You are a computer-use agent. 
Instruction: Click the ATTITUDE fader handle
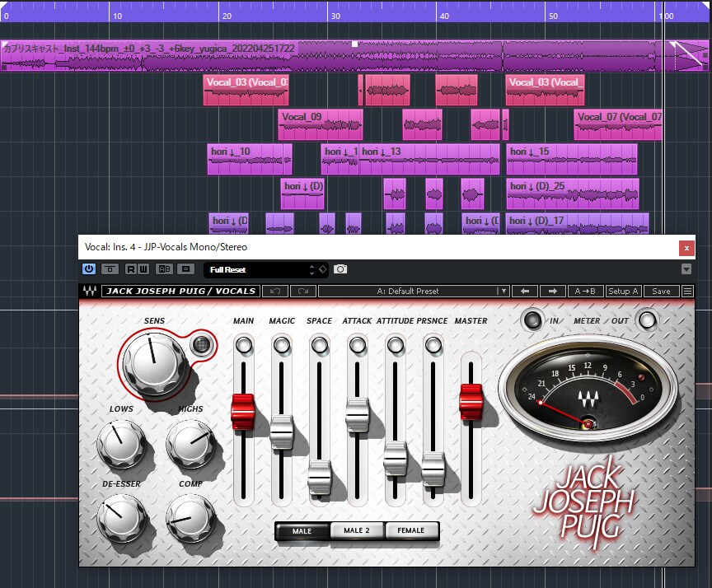pos(395,459)
